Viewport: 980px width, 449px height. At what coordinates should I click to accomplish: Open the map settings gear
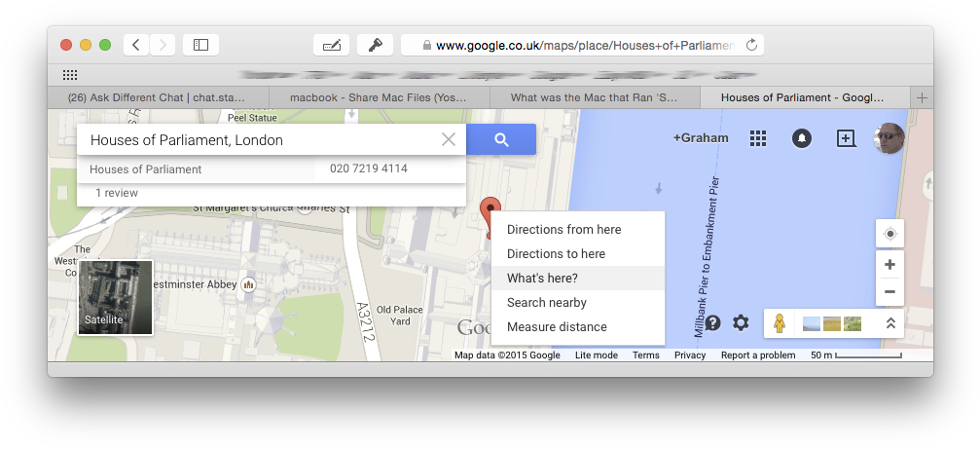[x=741, y=323]
